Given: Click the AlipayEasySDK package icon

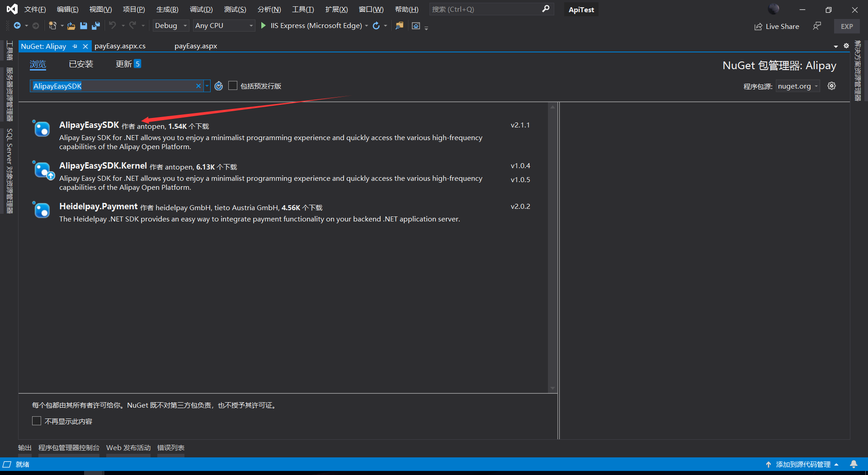Looking at the screenshot, I should tap(42, 129).
